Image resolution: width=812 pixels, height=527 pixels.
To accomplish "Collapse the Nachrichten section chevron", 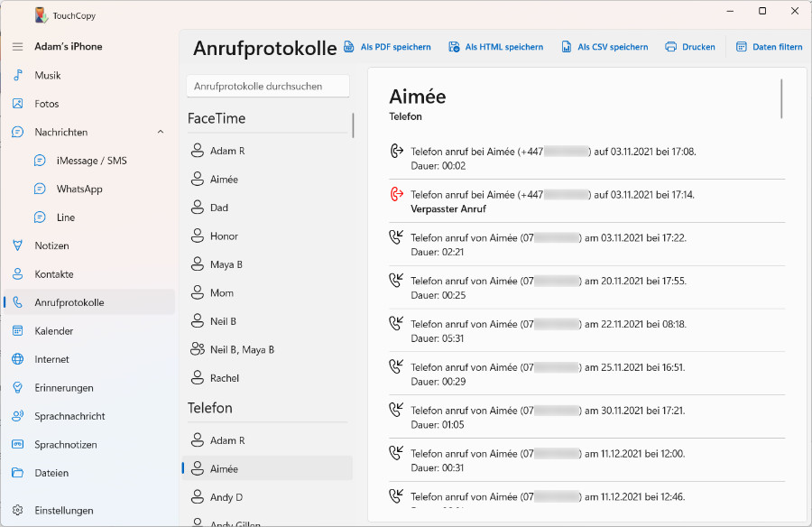I will [161, 132].
